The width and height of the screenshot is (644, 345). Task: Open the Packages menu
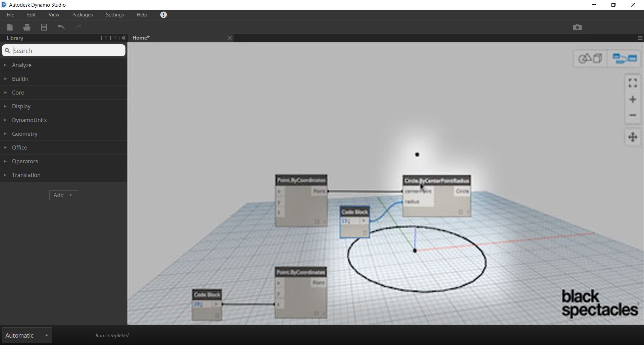tap(83, 14)
